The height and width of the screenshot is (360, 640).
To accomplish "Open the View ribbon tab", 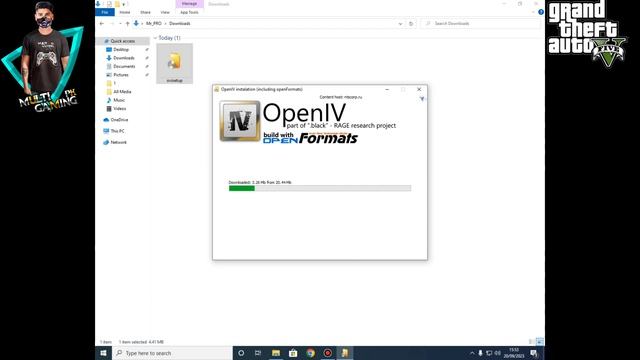I will coord(165,12).
